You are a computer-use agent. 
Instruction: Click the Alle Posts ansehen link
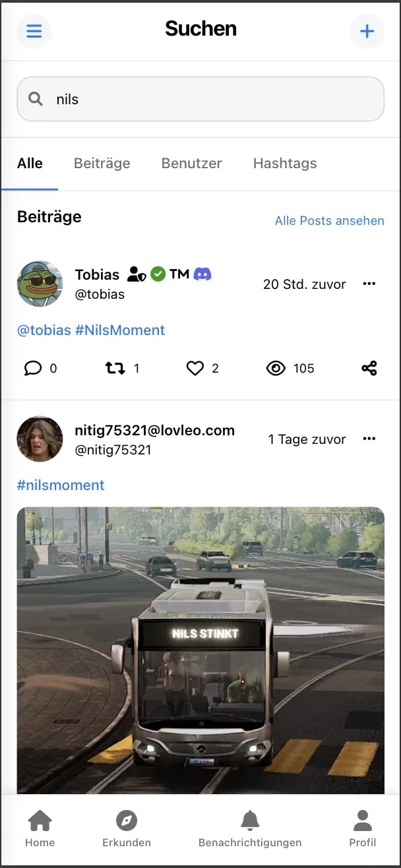(330, 221)
